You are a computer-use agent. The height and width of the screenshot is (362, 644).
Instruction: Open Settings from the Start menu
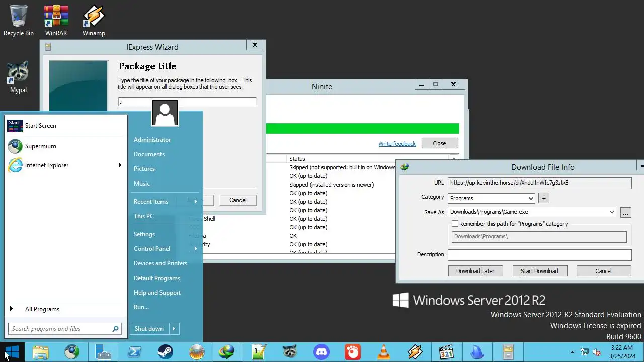(144, 234)
